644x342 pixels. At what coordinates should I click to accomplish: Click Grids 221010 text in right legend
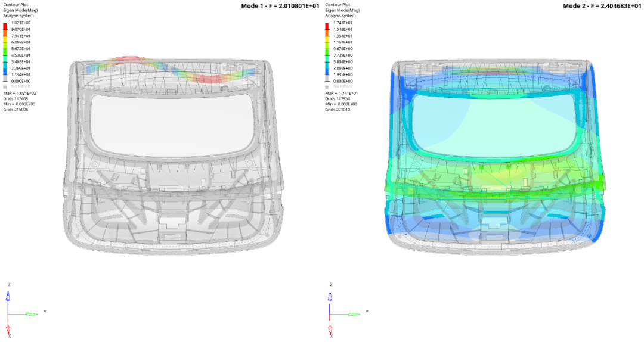pyautogui.click(x=338, y=109)
